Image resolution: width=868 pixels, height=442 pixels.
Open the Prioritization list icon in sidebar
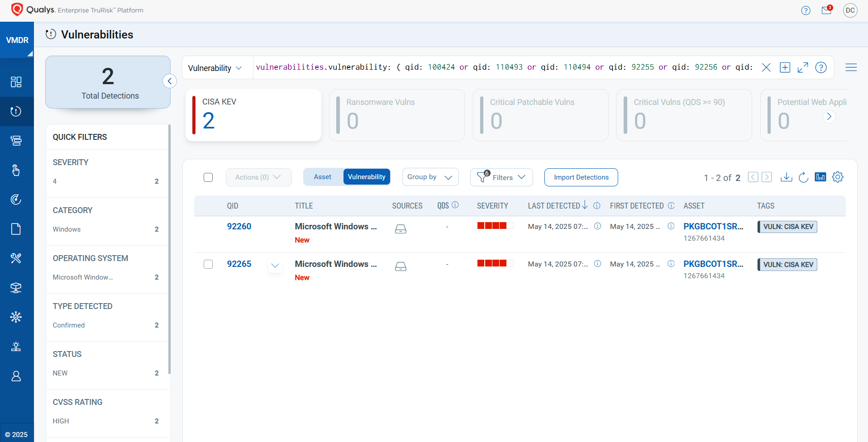click(x=16, y=141)
